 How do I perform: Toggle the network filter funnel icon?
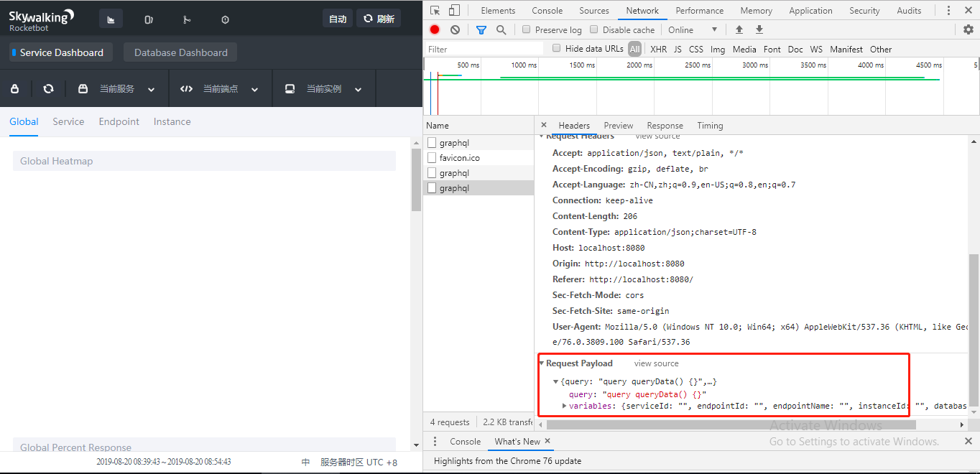click(481, 29)
